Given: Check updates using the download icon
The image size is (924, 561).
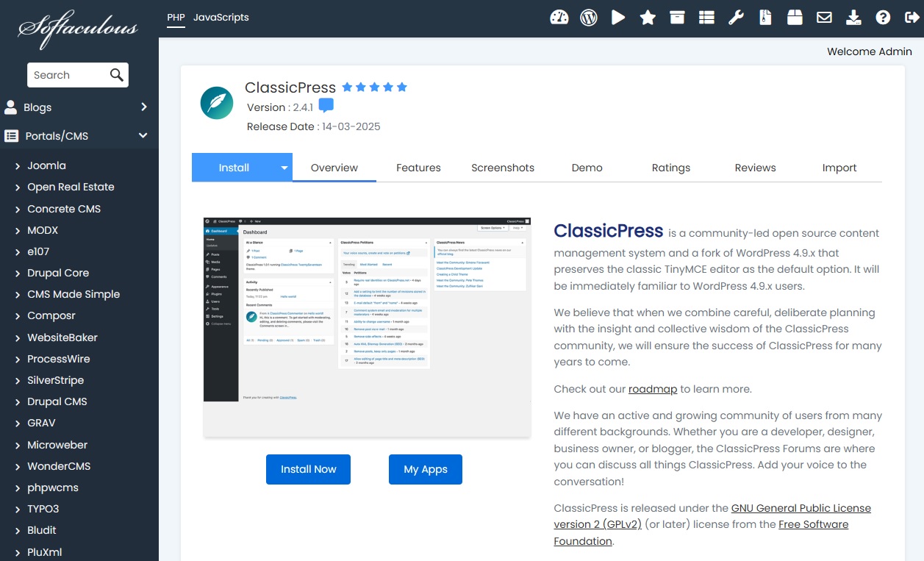Looking at the screenshot, I should click(853, 17).
